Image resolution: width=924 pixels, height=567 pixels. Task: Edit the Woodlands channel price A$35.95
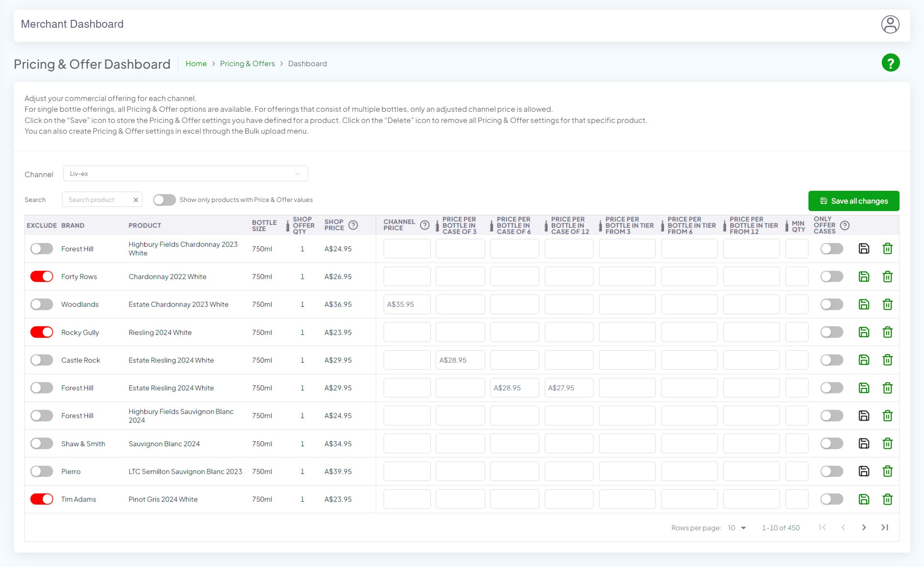tap(407, 304)
